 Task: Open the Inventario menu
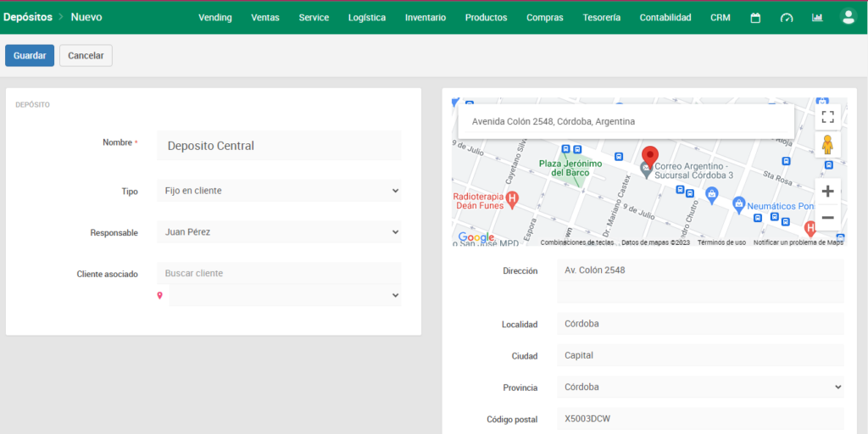click(x=426, y=18)
